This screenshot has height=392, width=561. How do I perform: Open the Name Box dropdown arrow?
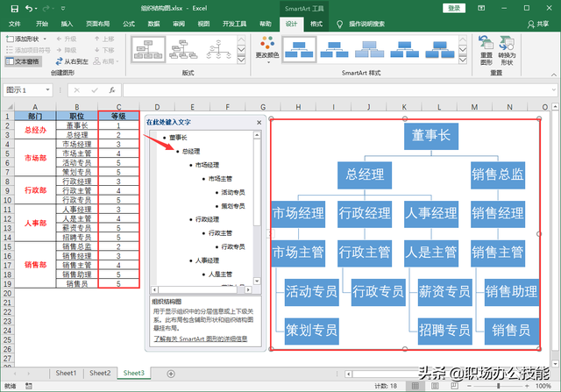coord(47,89)
